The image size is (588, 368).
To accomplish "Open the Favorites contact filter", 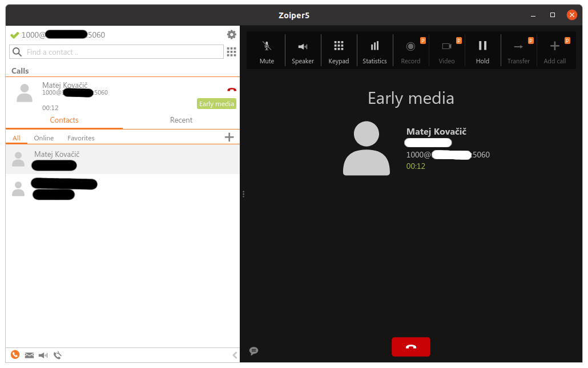I will pyautogui.click(x=80, y=138).
